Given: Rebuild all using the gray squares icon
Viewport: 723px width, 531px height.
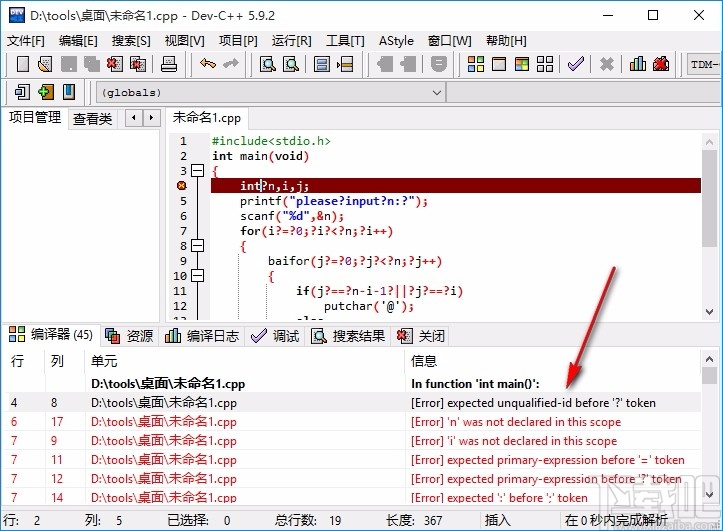Looking at the screenshot, I should pyautogui.click(x=545, y=64).
